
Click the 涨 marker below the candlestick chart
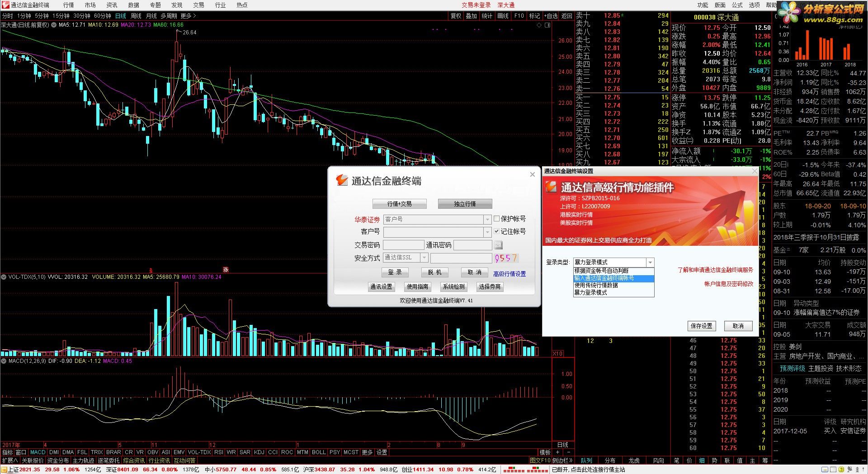(x=226, y=270)
